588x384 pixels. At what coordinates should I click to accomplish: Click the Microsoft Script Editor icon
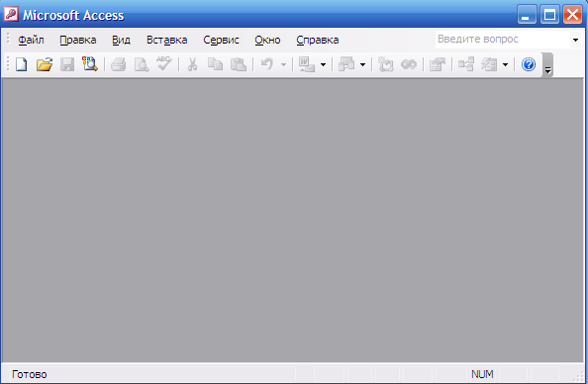(x=409, y=64)
